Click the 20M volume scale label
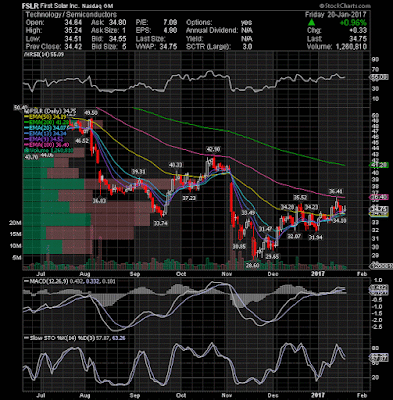The image size is (393, 400). 15,223
